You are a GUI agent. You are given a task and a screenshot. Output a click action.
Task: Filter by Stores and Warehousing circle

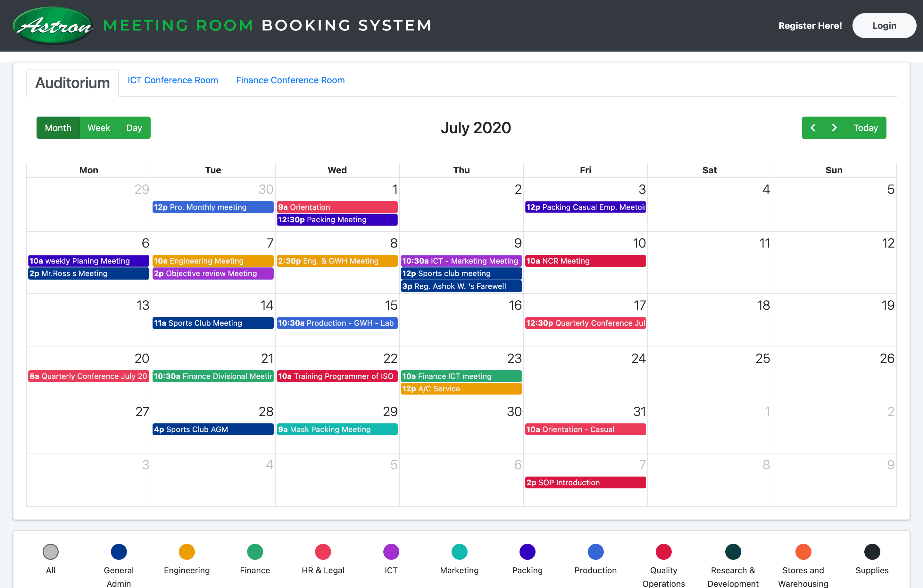coord(803,551)
